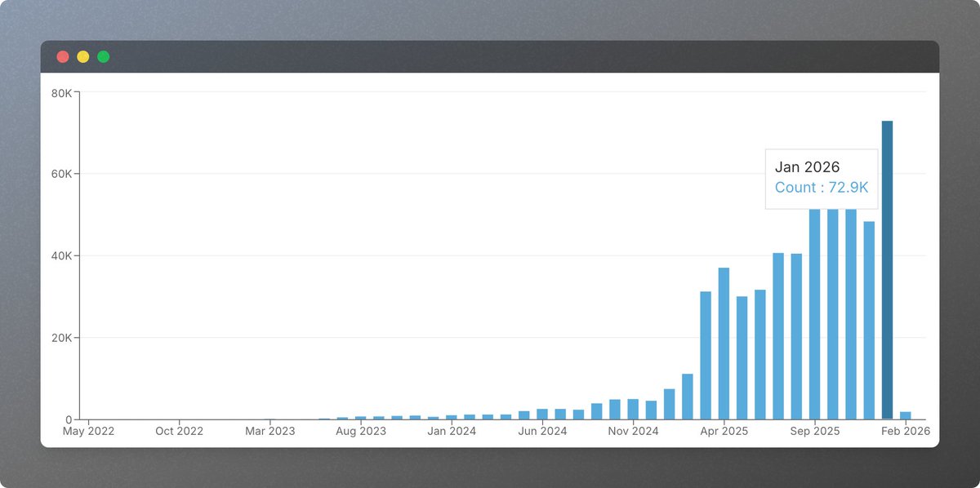980x488 pixels.
Task: Select the Feb 2025 bar
Action: point(688,397)
